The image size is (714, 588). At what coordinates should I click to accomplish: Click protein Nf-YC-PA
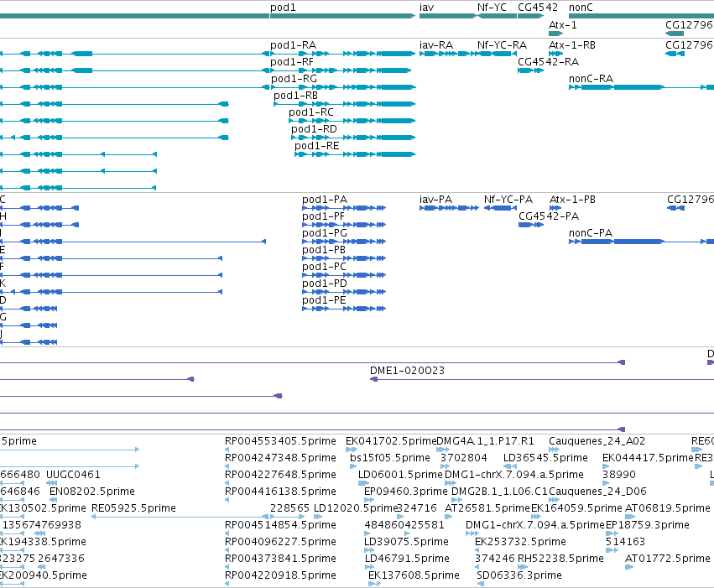(508, 200)
